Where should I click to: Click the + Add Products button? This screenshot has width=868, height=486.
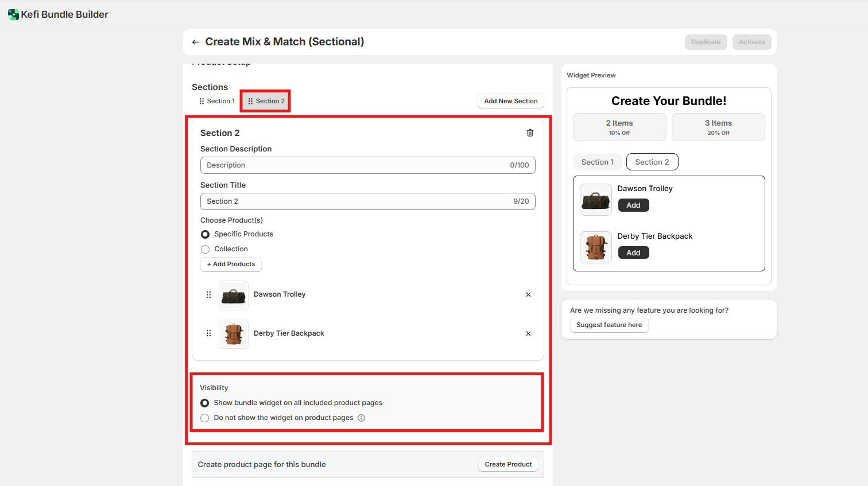pyautogui.click(x=231, y=264)
